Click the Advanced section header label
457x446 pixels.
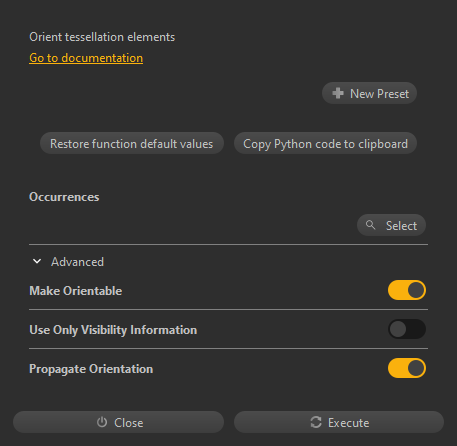77,262
